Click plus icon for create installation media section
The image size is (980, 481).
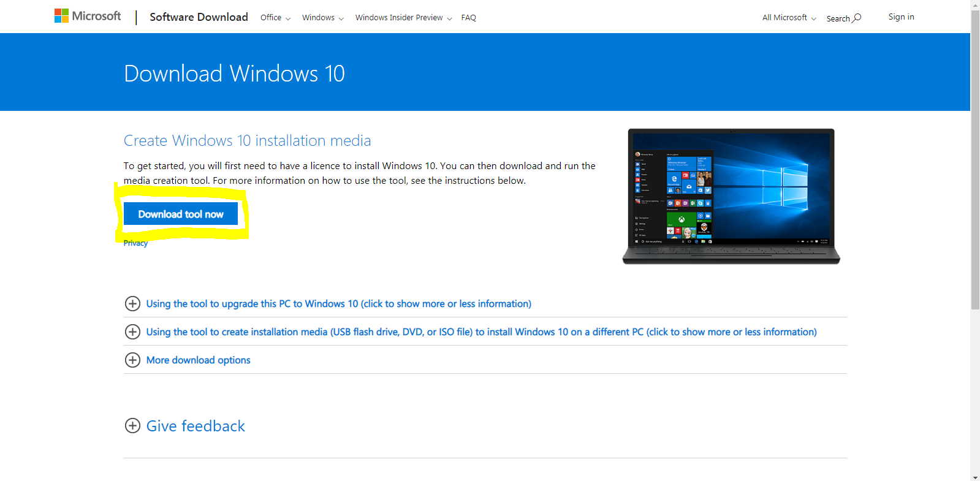coord(132,331)
